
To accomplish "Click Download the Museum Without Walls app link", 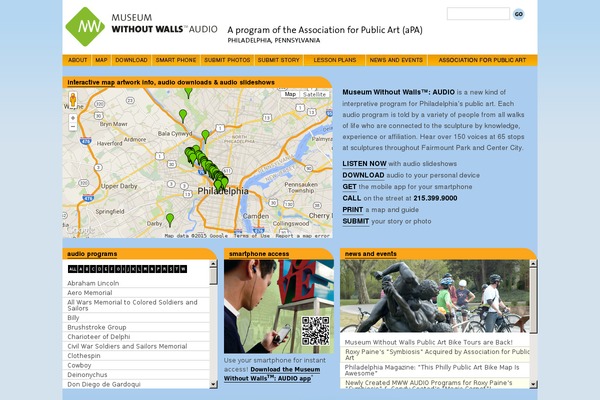I will point(272,374).
